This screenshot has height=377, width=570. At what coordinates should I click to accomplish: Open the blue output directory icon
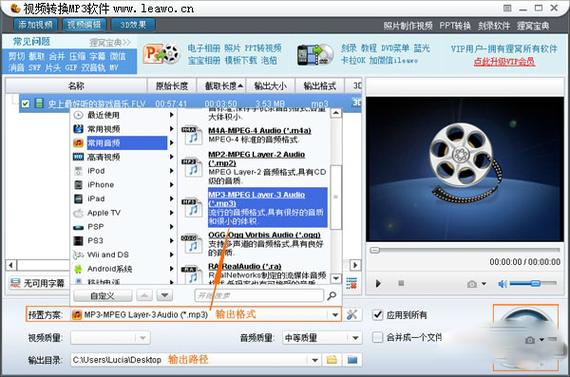coord(352,360)
